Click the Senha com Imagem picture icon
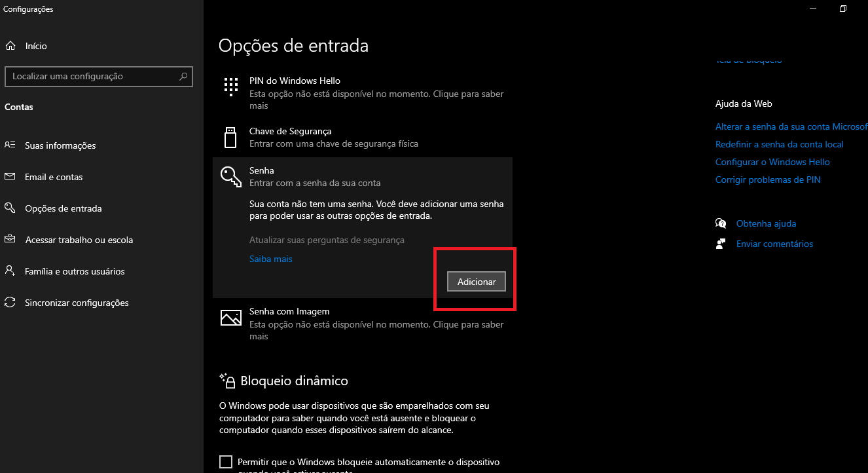The width and height of the screenshot is (868, 473). [x=230, y=317]
